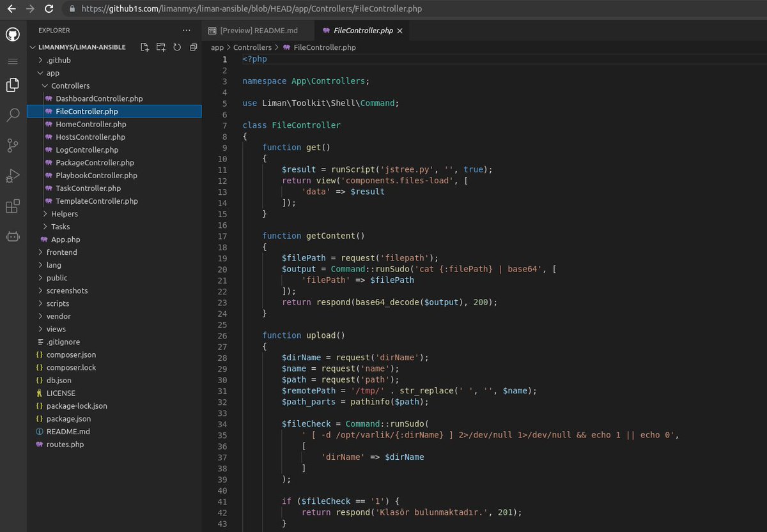
Task: Open the Explorer view icon
Action: 13,85
